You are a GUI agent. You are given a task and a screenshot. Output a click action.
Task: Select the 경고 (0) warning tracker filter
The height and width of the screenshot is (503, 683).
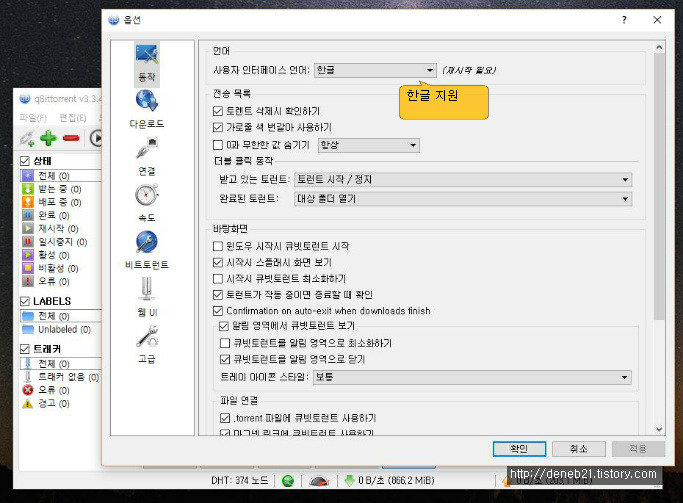pos(46,403)
